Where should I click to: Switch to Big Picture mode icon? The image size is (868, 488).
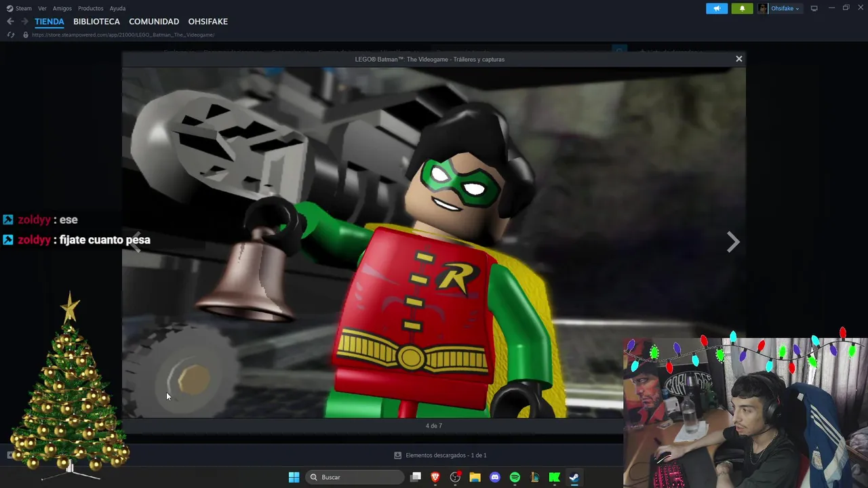(814, 8)
